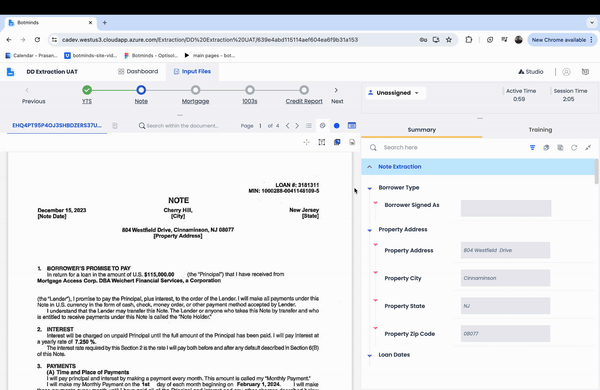This screenshot has width=600, height=390.
Task: Select the Summary tab
Action: (422, 130)
